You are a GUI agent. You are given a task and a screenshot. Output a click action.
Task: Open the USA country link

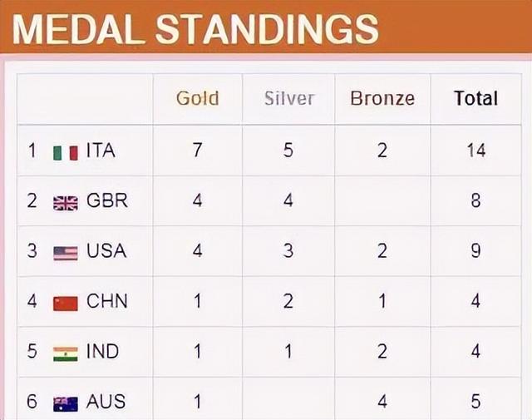point(106,251)
